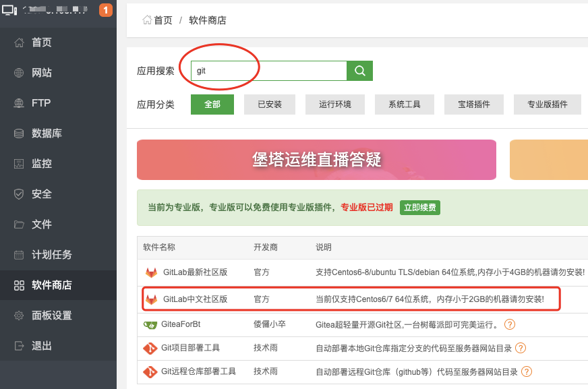Click the house icon in breadcrumb
This screenshot has height=389, width=588.
147,20
